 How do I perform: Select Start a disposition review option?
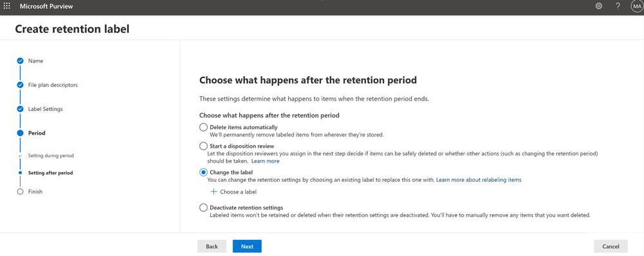[203, 146]
